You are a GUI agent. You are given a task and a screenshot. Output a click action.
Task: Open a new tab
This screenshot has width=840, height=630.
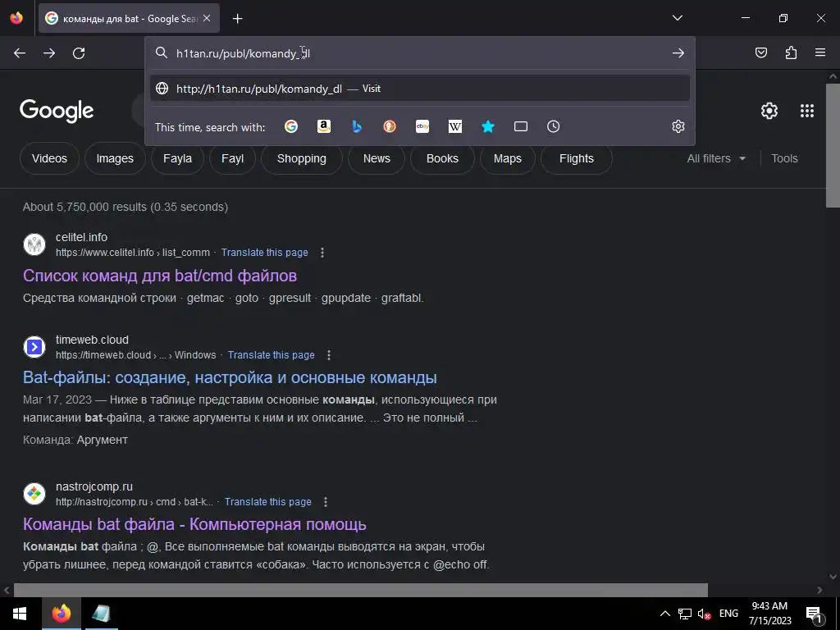pyautogui.click(x=238, y=19)
